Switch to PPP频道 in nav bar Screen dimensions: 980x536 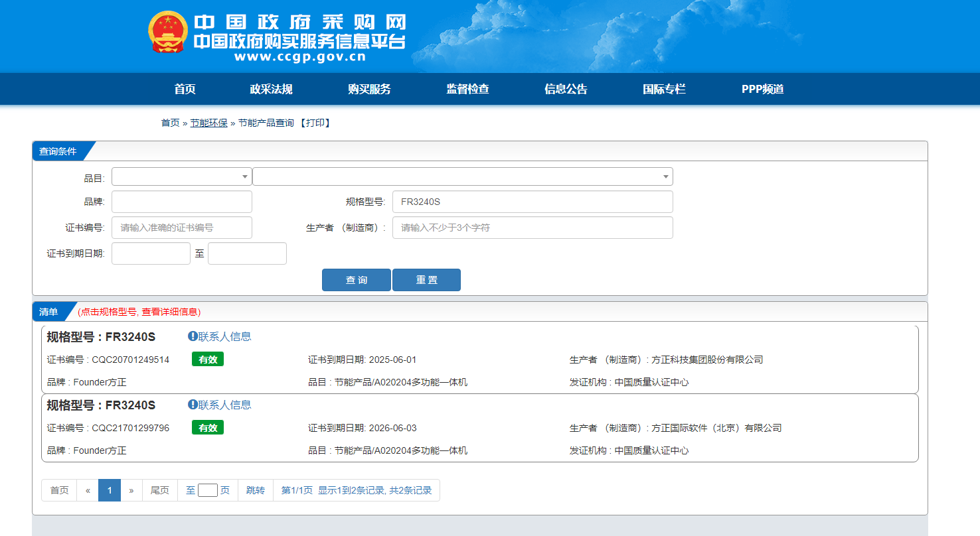763,89
